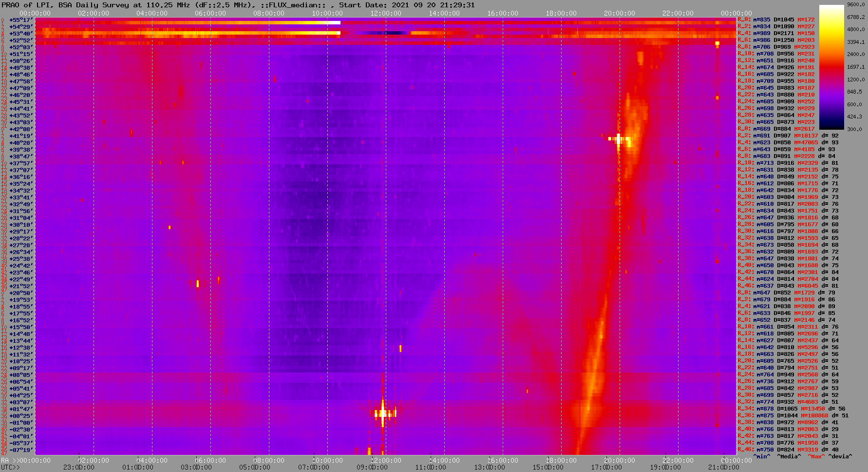Screen dimensions: 868x472
Task: Click the bright source near 12:00 at +00°25'
Action: tap(383, 413)
